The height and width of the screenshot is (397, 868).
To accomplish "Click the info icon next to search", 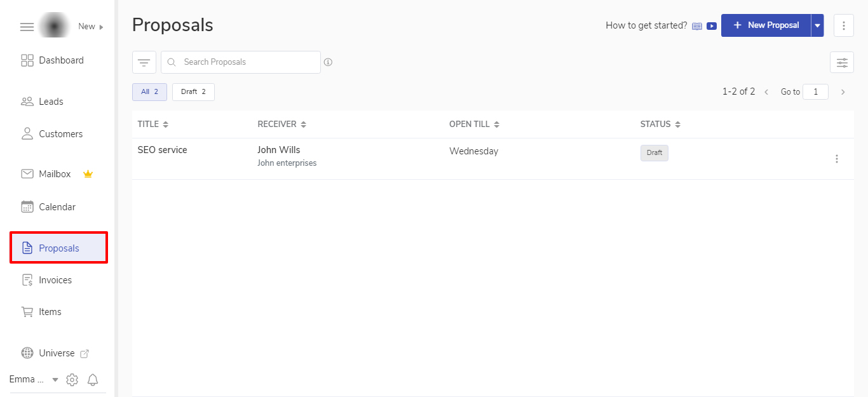I will click(x=328, y=62).
